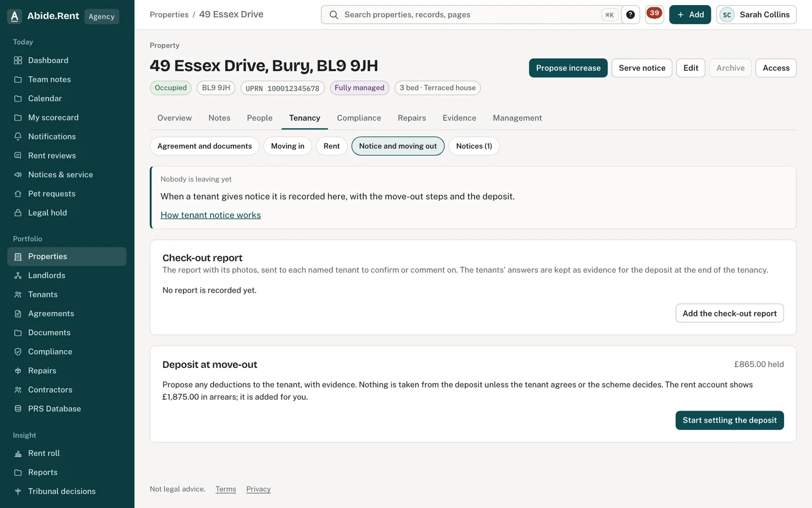
Task: Show the Agreement and documents section
Action: (205, 146)
